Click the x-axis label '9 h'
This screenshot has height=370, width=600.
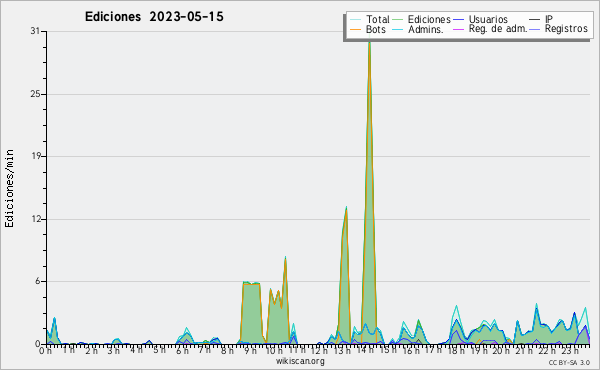250,351
